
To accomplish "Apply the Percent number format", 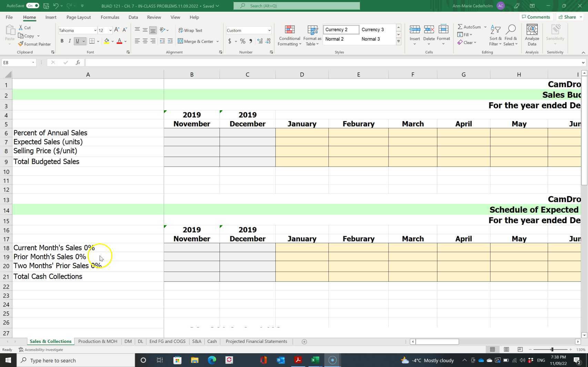I will point(242,41).
